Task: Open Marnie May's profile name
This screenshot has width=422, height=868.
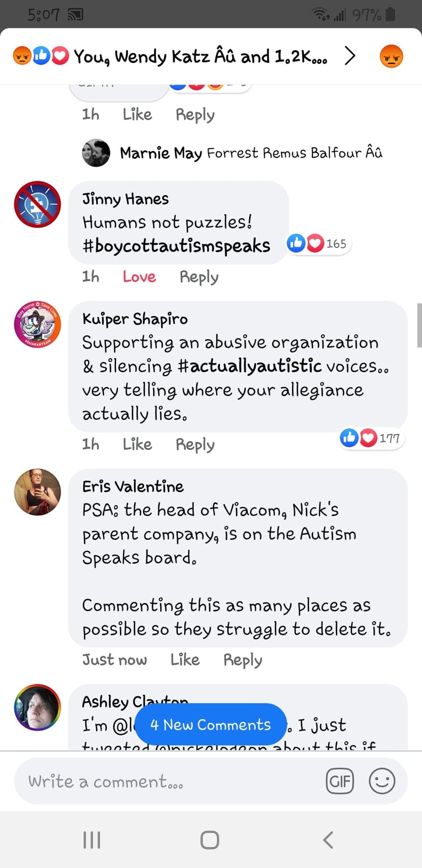Action: 161,153
